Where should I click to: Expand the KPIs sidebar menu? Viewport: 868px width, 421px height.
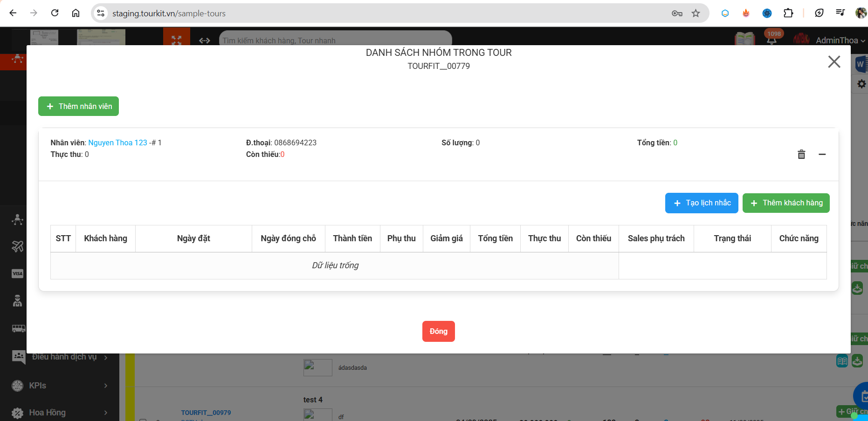(60, 386)
